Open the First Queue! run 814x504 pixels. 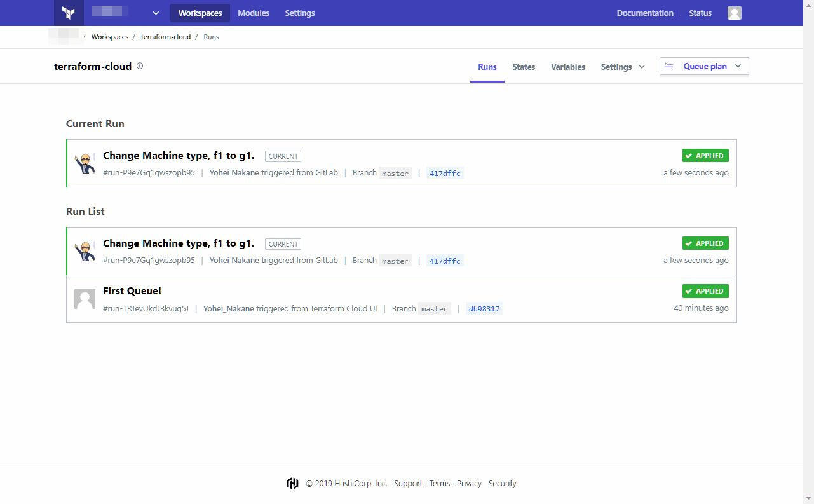click(132, 291)
